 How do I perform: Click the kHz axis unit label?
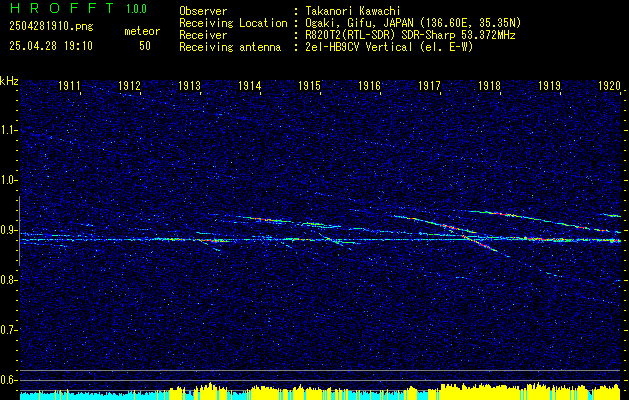[x=9, y=81]
